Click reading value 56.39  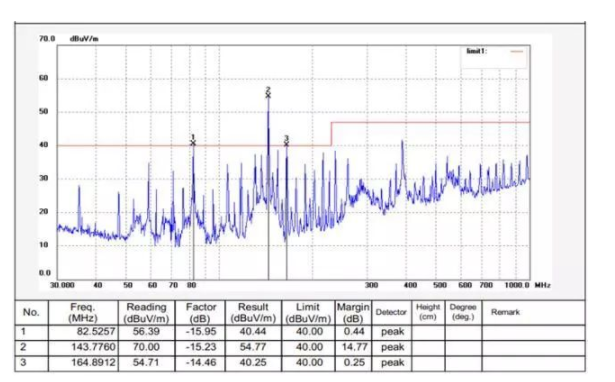coord(146,332)
